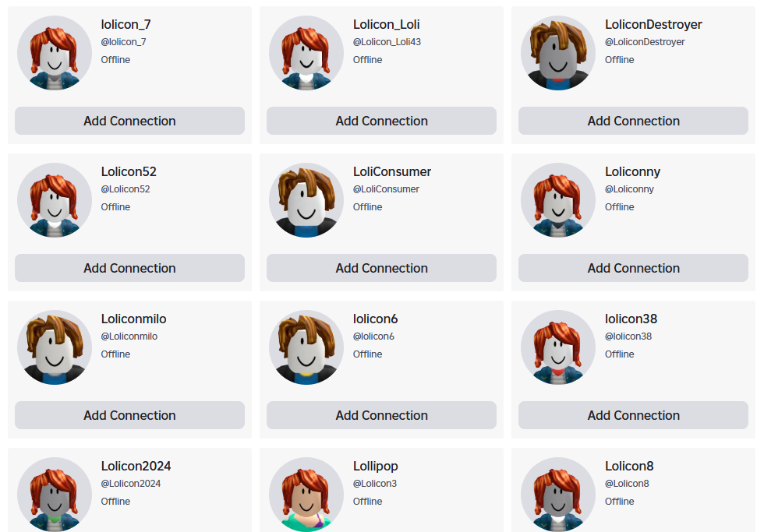Click Add Connection for Lolicon52
Image resolution: width=764 pixels, height=532 pixels.
[129, 268]
